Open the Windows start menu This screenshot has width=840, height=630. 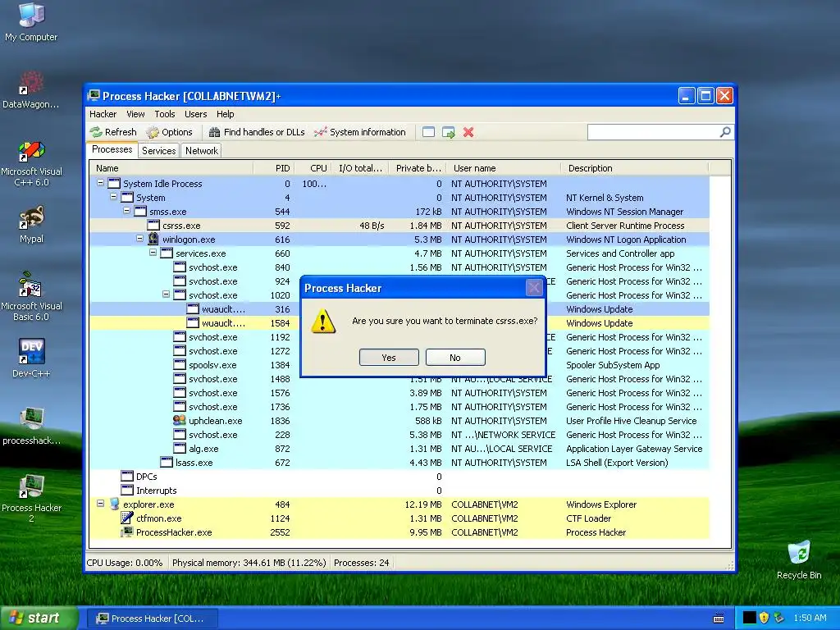[39, 619]
